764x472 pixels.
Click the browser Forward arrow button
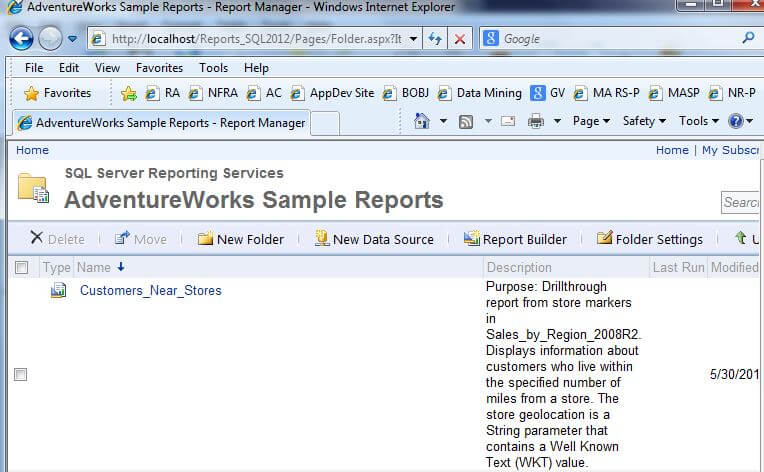click(x=50, y=38)
